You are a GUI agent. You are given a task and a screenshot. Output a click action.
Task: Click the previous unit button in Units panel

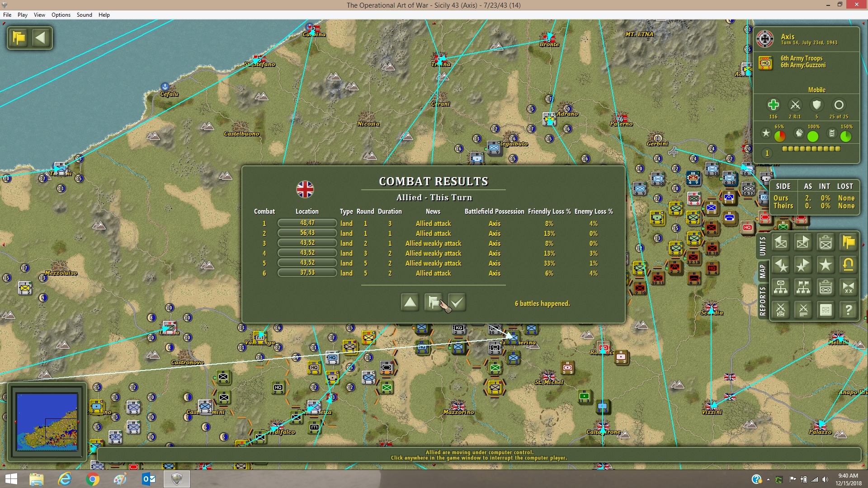781,242
